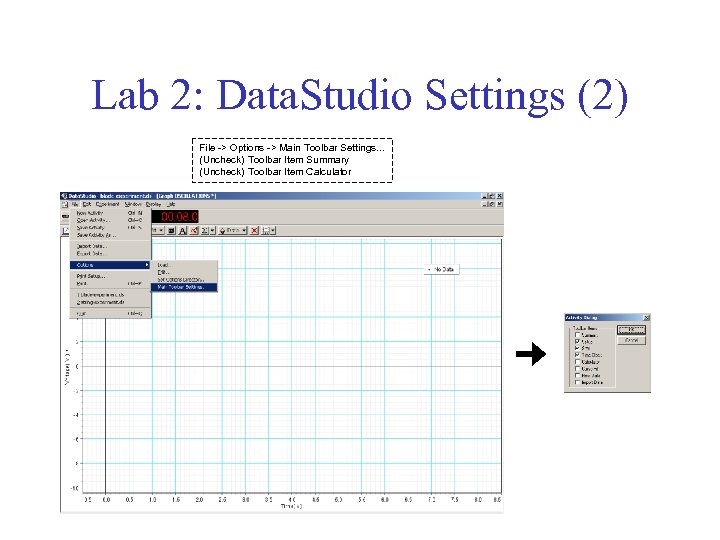Click the graph settings toolbar icon
The width and height of the screenshot is (720, 540).
click(x=266, y=231)
